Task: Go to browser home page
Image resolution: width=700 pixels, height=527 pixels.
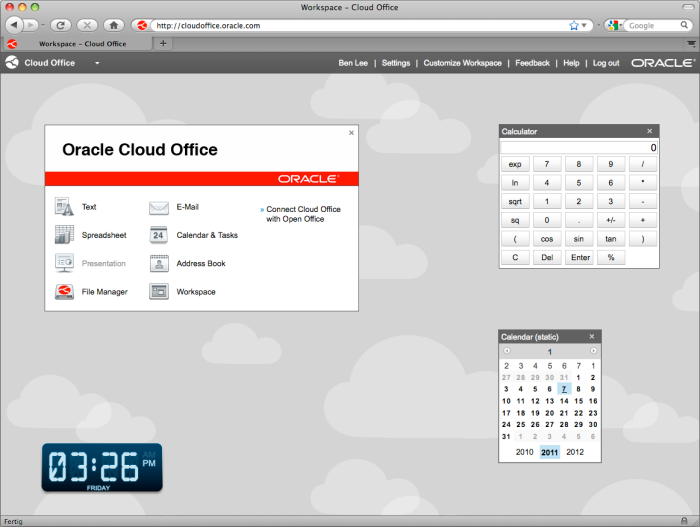Action: click(x=114, y=25)
